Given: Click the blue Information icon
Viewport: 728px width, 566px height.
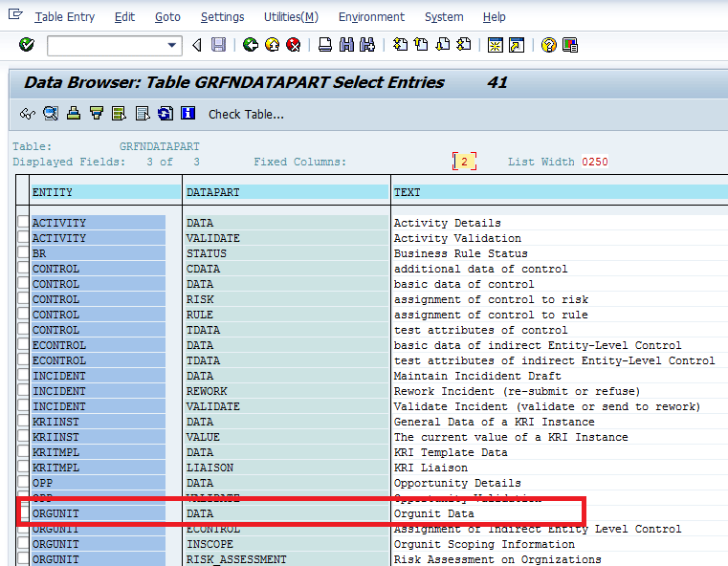Looking at the screenshot, I should (x=188, y=114).
